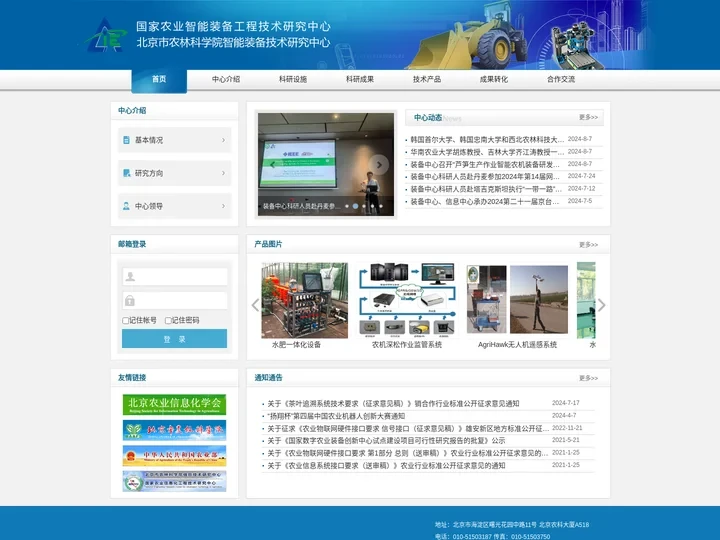Image resolution: width=720 pixels, height=540 pixels.
Task: Open the 中心领导 sidebar link
Action: tap(174, 206)
